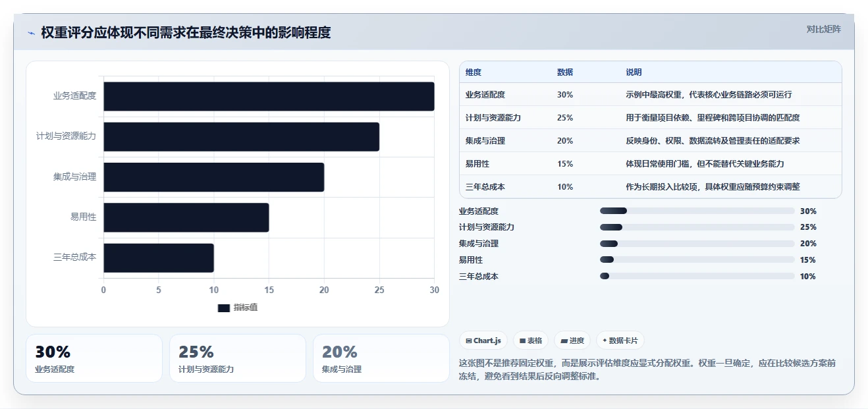Select the 计划与资源能力 bar in chart
Image resolution: width=868 pixels, height=409 pixels.
pyautogui.click(x=241, y=136)
